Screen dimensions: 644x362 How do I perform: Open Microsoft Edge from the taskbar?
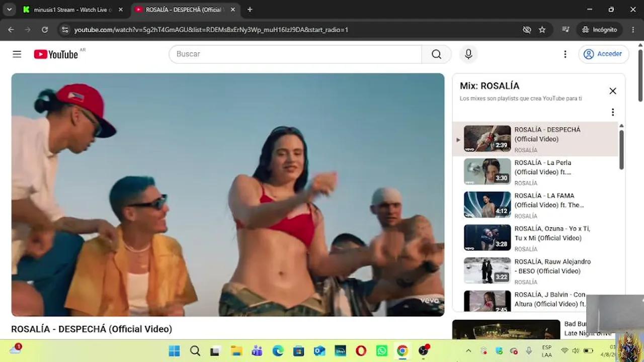pos(278,351)
